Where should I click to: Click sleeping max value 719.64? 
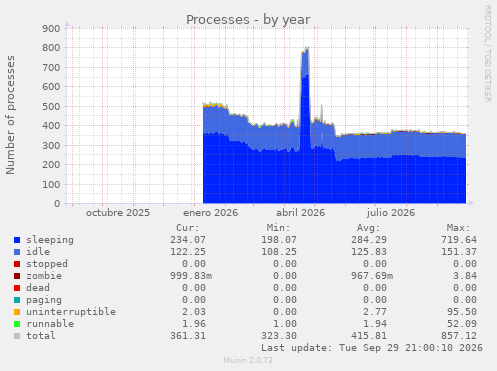coord(459,240)
